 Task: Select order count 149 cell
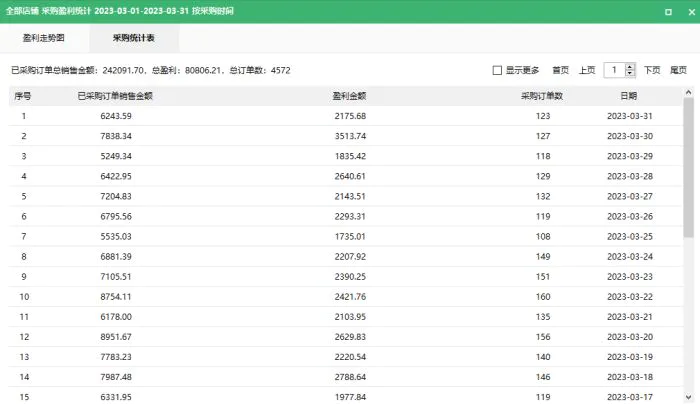point(543,257)
